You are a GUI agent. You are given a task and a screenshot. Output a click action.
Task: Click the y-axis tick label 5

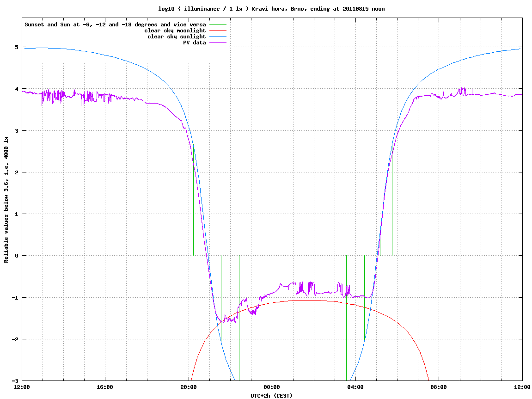tap(17, 47)
